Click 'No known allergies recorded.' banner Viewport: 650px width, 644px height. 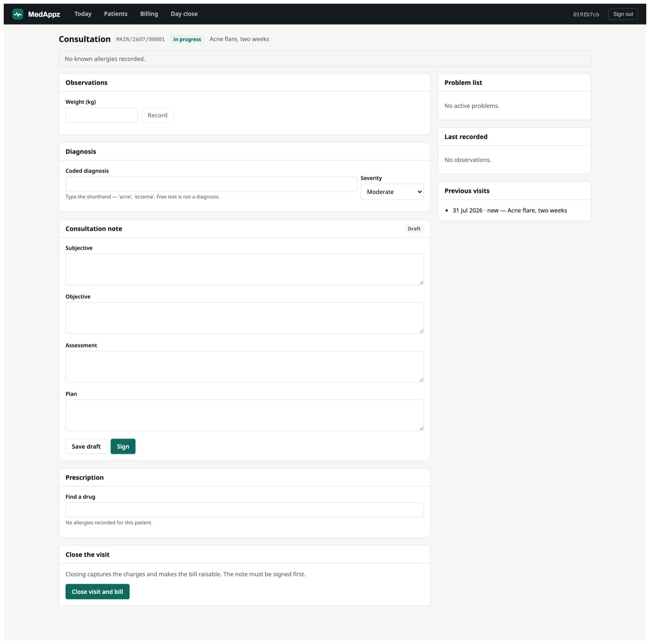[x=325, y=59]
